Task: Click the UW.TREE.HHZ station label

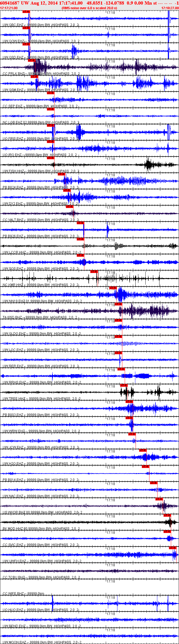Action: click(14, 399)
